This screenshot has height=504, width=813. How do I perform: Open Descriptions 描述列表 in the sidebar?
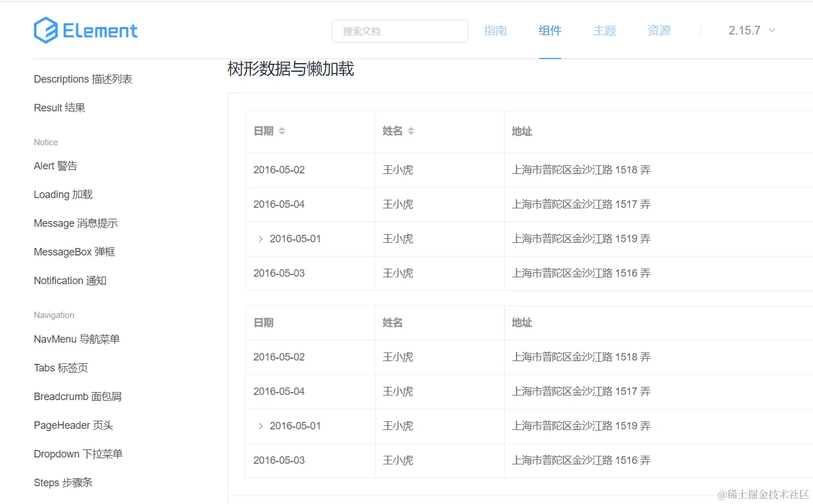(83, 79)
